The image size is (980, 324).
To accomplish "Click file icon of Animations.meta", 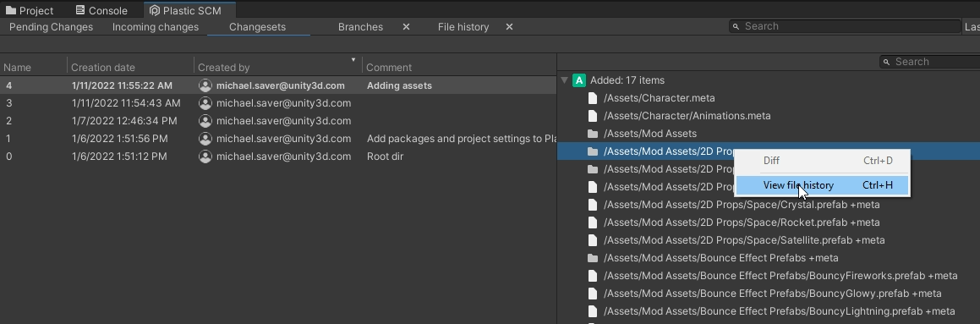I will pos(593,116).
